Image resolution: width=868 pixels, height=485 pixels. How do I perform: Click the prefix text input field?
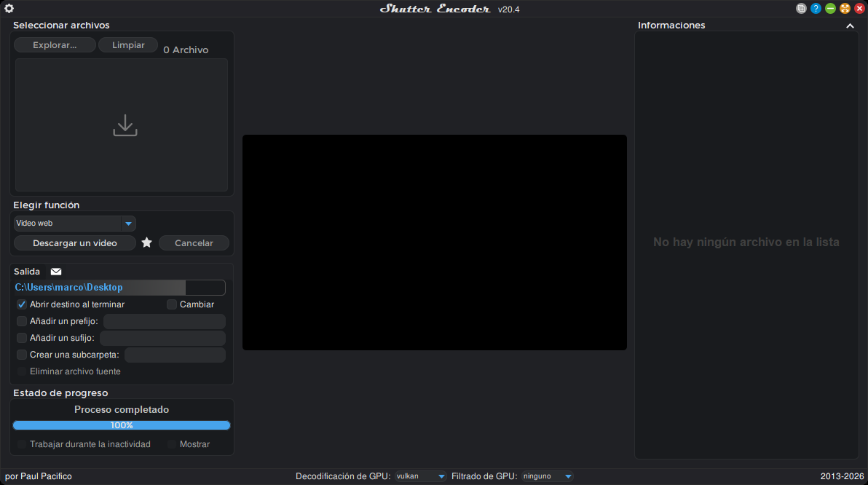(x=165, y=321)
